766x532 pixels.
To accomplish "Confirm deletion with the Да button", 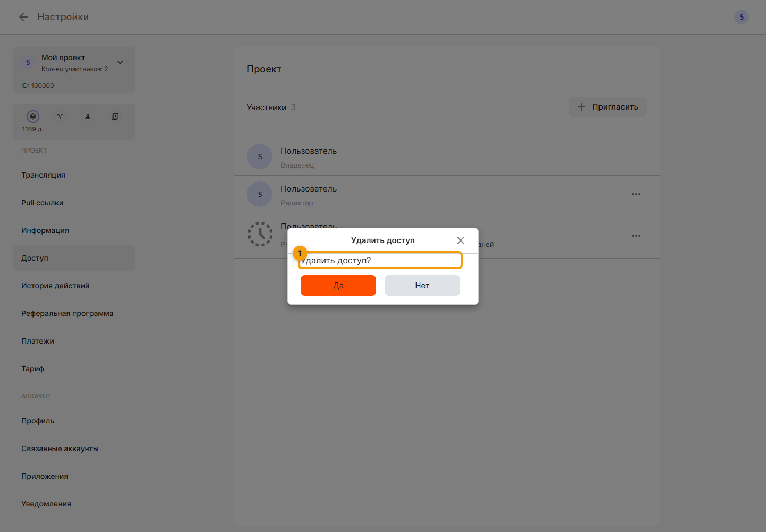I will pyautogui.click(x=338, y=285).
